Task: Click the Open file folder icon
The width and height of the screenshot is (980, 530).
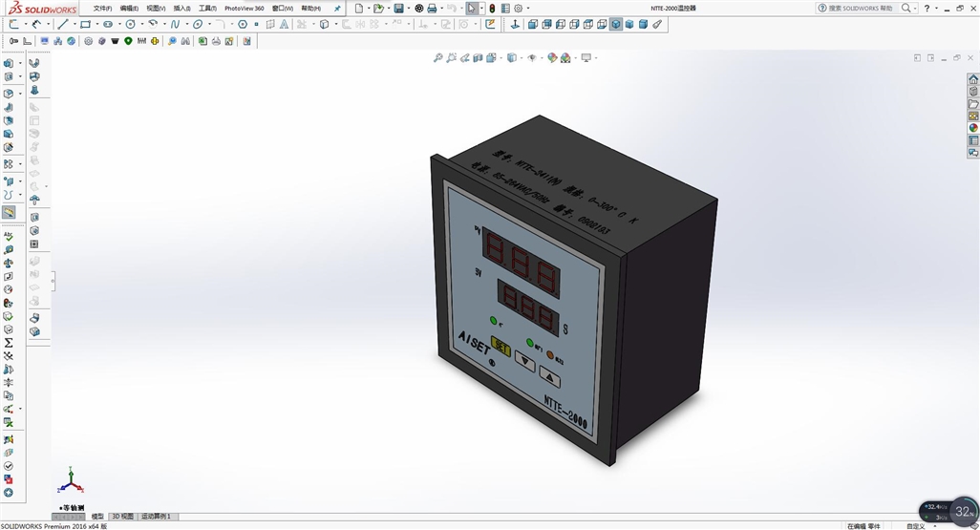Action: tap(378, 9)
